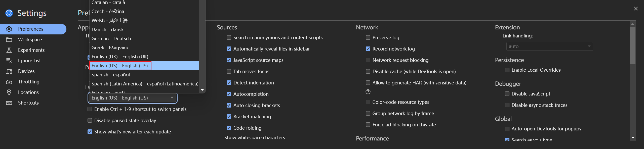The width and height of the screenshot is (644, 149).
Task: Open the Link handling auto dropdown
Action: pos(549,46)
